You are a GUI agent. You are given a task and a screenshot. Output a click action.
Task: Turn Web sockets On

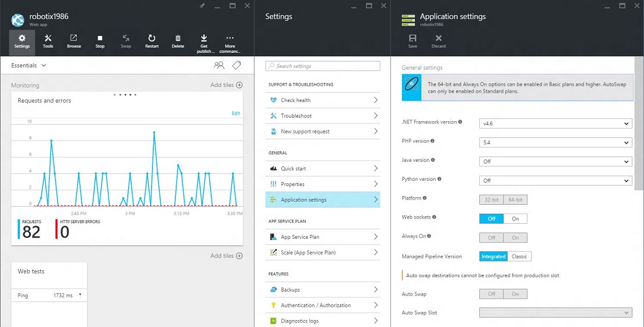pos(515,219)
